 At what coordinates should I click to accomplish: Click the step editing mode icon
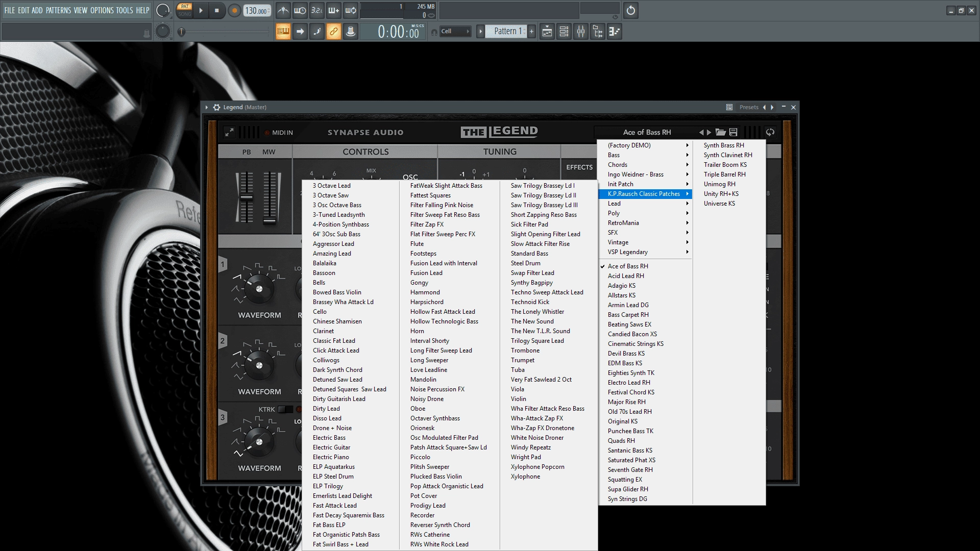(x=317, y=32)
